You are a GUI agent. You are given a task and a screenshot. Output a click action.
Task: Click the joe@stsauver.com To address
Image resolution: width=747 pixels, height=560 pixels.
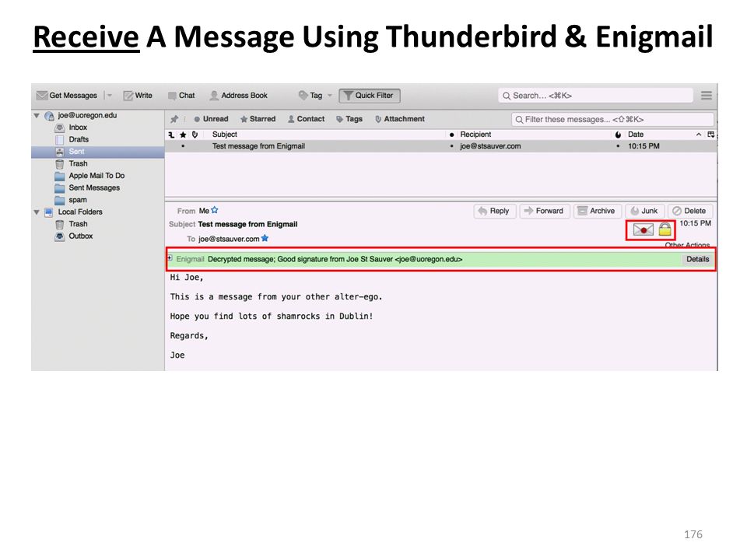(x=229, y=239)
